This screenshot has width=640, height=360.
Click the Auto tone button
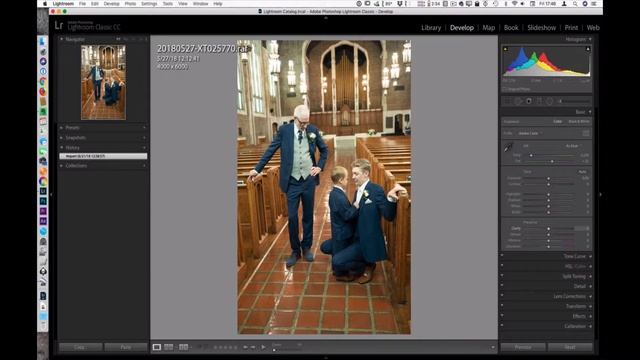pyautogui.click(x=582, y=172)
